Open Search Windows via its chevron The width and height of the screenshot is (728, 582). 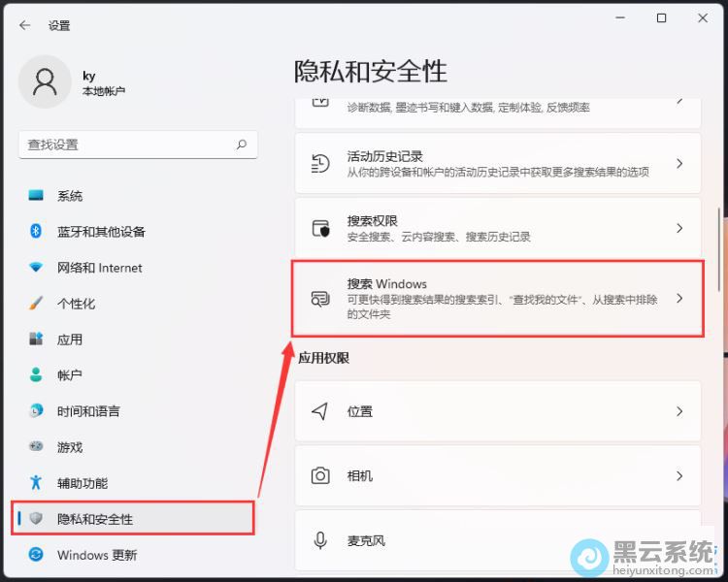point(679,299)
